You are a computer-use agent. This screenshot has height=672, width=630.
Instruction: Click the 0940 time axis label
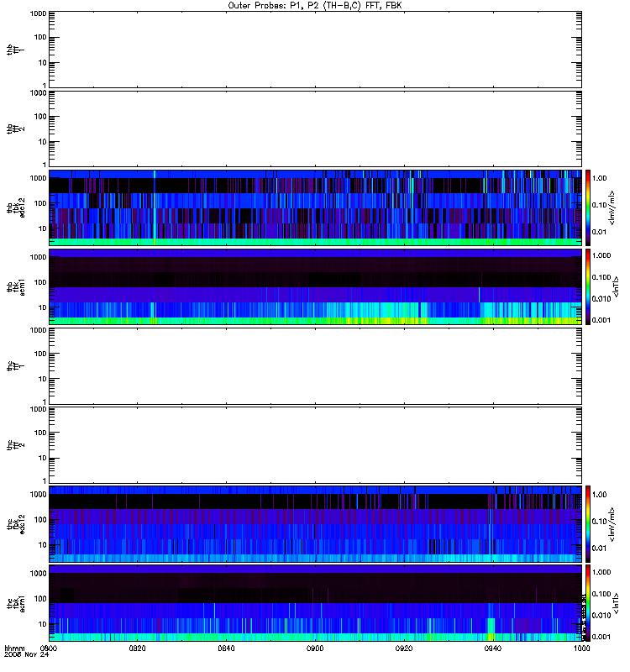(x=493, y=648)
